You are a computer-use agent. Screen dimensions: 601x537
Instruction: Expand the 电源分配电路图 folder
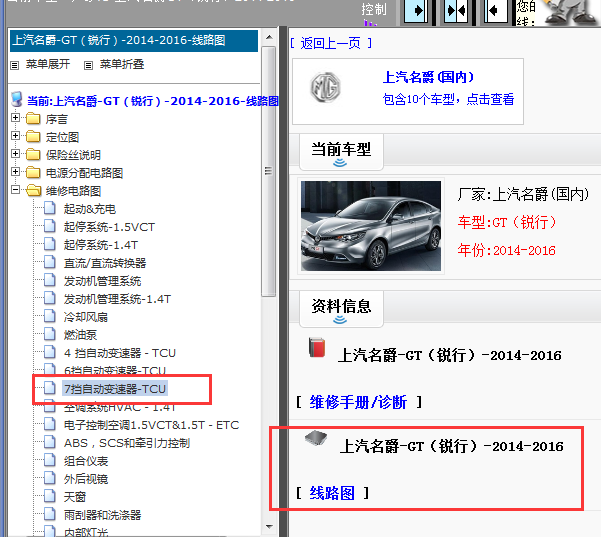15,172
